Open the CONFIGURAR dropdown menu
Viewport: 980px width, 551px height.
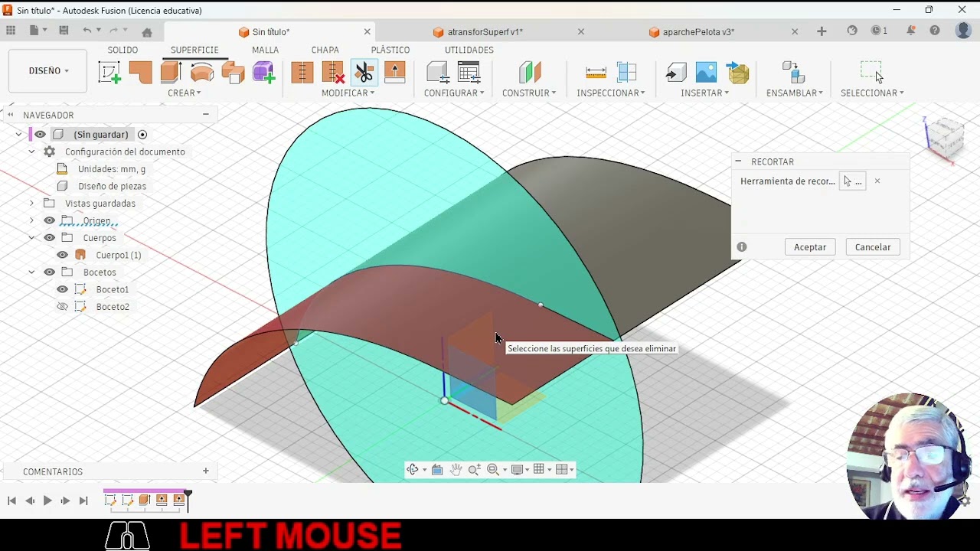coord(454,93)
